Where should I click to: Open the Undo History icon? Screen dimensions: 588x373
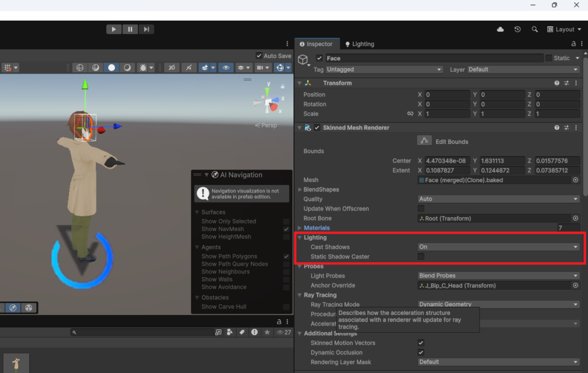pos(517,29)
